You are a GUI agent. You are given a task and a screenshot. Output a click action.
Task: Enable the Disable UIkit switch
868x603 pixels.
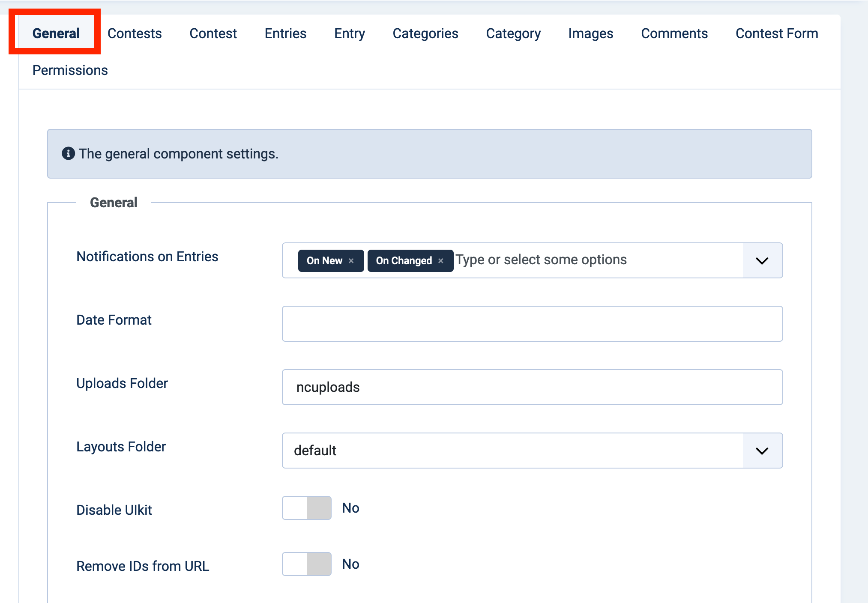coord(306,508)
